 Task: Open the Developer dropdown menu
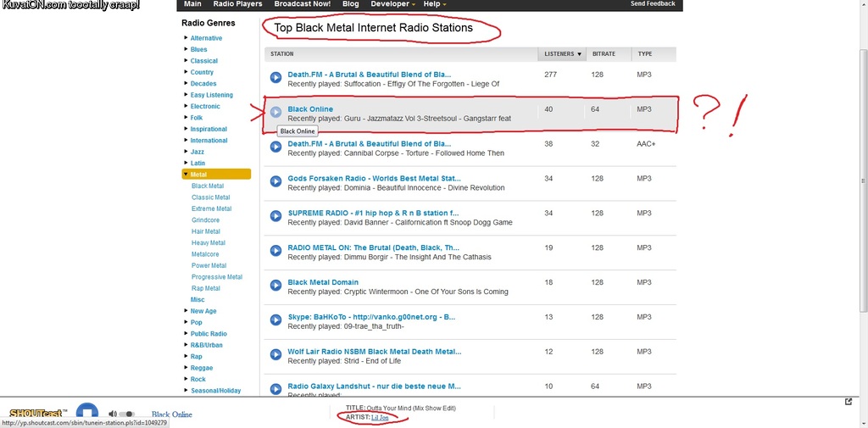(x=392, y=4)
